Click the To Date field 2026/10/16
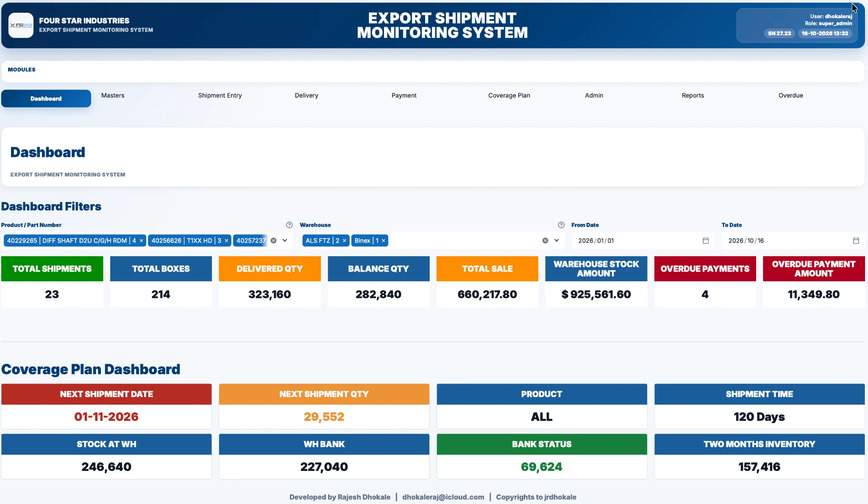The height and width of the screenshot is (504, 868). click(793, 241)
